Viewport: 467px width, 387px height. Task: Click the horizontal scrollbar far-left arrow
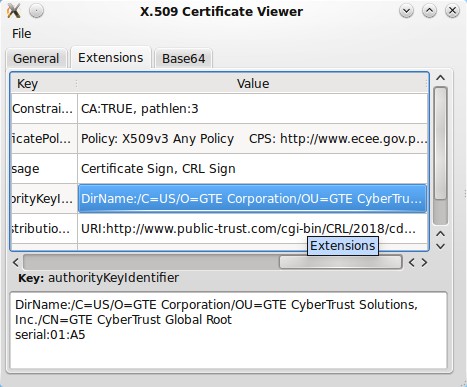tap(16, 263)
